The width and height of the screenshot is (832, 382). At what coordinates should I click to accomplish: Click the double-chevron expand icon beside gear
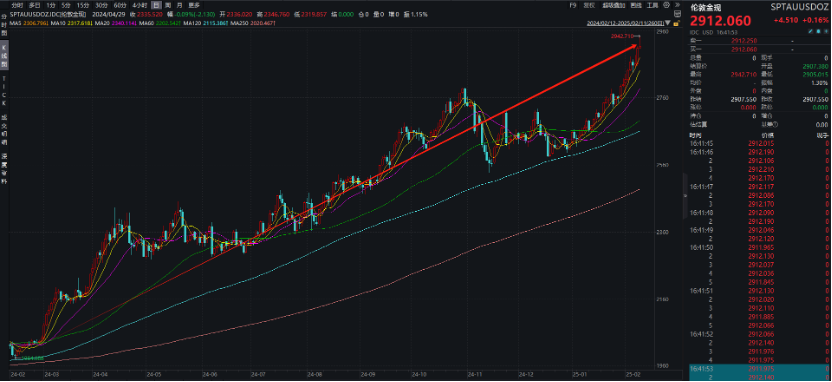click(677, 5)
